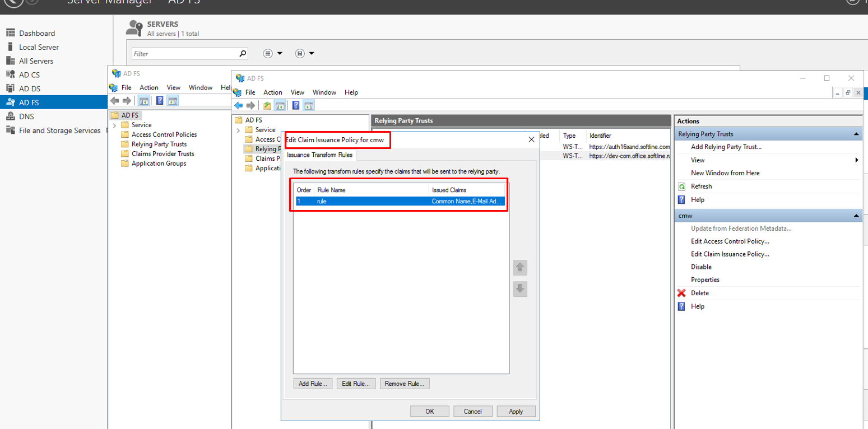Open Local Server in Server Manager sidebar

39,47
